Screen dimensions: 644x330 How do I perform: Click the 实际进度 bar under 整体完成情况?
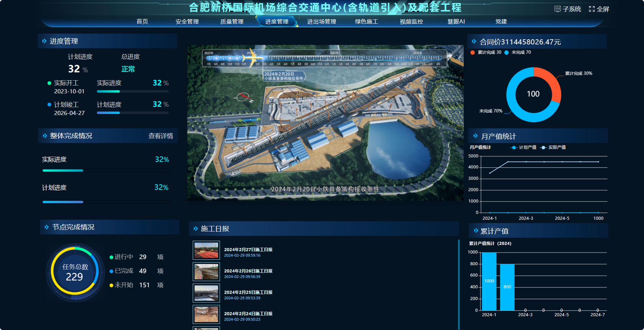[63, 170]
